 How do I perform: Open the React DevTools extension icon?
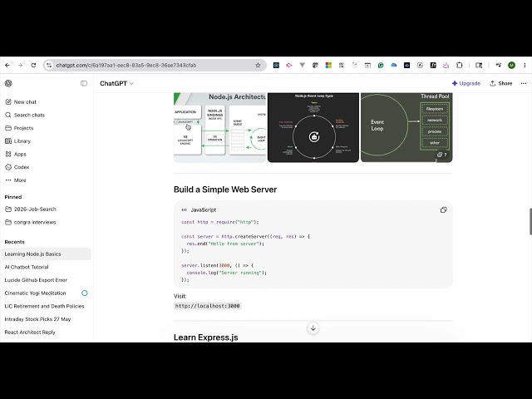pos(276,65)
